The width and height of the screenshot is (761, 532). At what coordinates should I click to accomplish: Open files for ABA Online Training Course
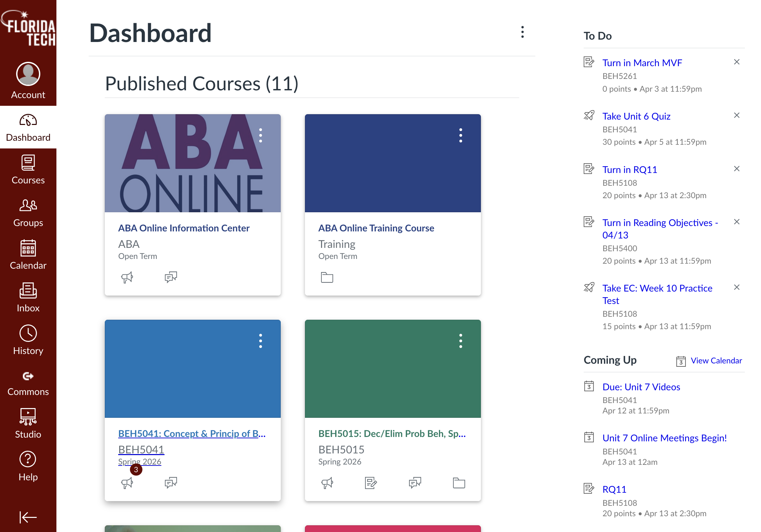pos(327,277)
